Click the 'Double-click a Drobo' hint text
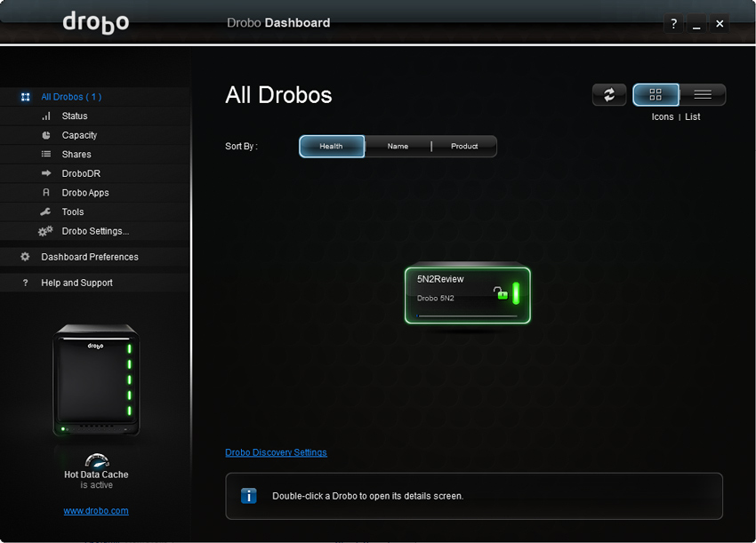The width and height of the screenshot is (756, 543). (x=368, y=496)
